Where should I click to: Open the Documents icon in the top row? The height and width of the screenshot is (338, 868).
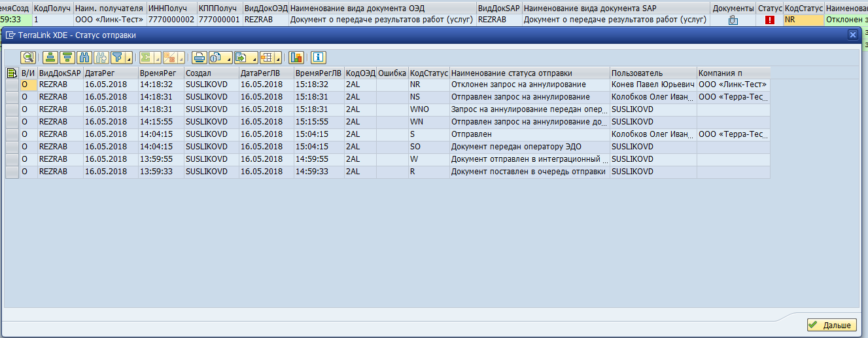coord(733,20)
